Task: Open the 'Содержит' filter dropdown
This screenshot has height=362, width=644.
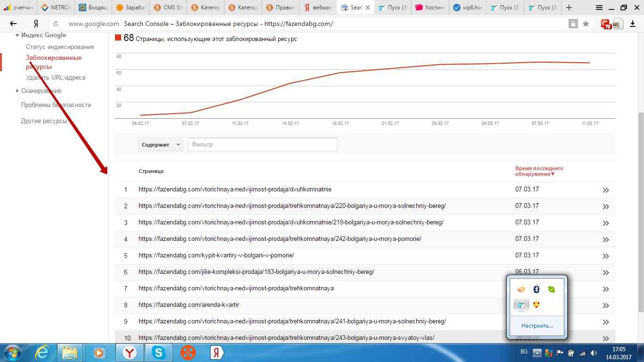Action: pyautogui.click(x=161, y=145)
